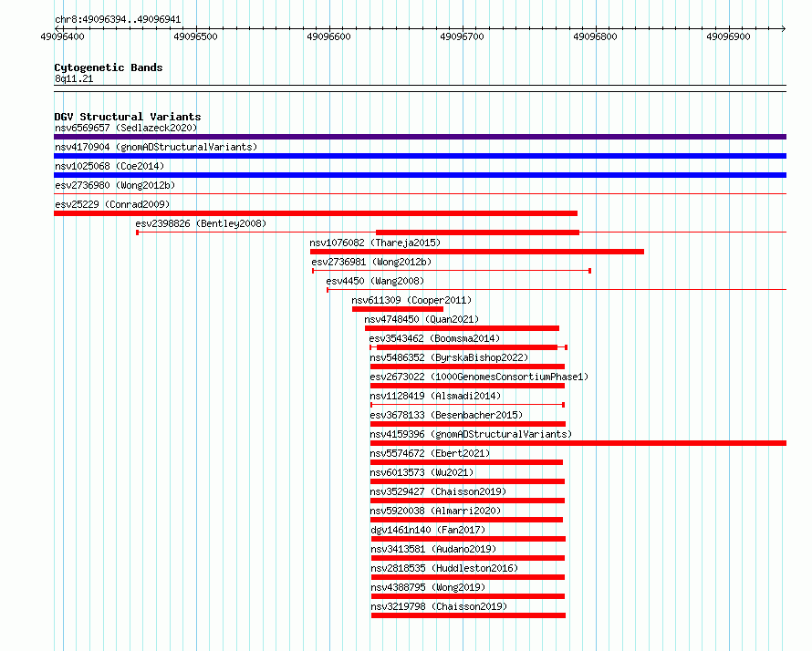812x651 pixels.
Task: Open nsv3219798 (Chaisson2019) label
Action: (439, 606)
